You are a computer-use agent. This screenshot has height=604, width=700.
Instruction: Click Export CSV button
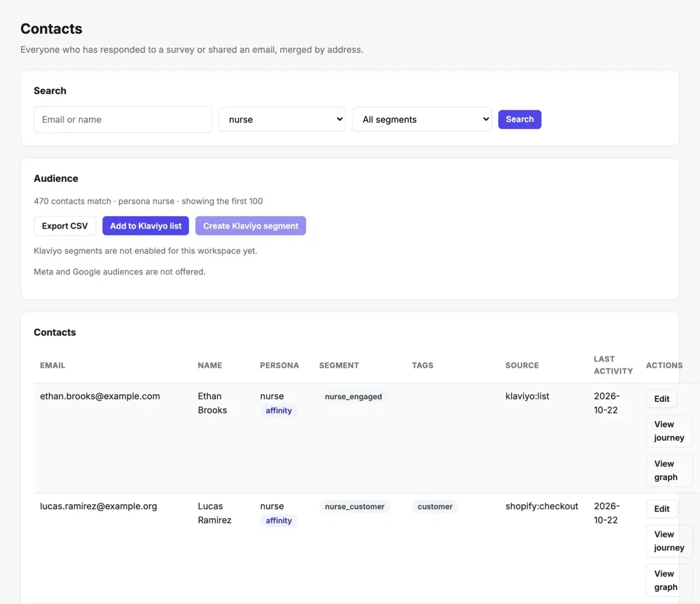click(x=65, y=226)
